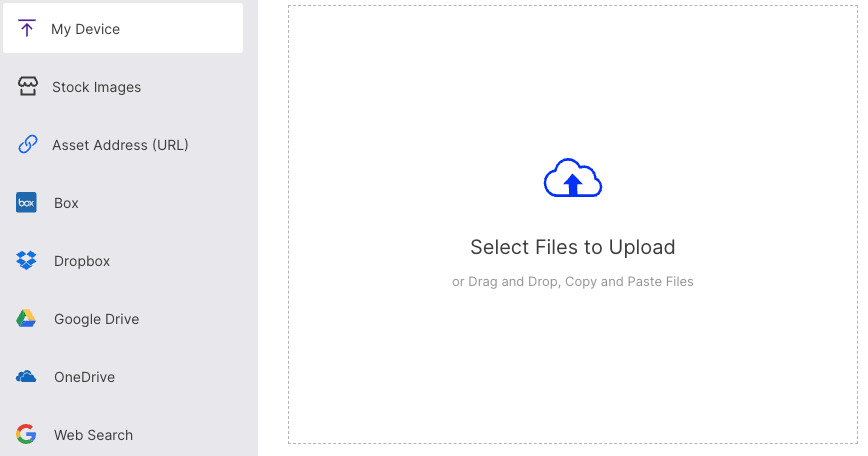Click the chain link icon for Asset Address
This screenshot has height=456, width=868.
point(27,145)
